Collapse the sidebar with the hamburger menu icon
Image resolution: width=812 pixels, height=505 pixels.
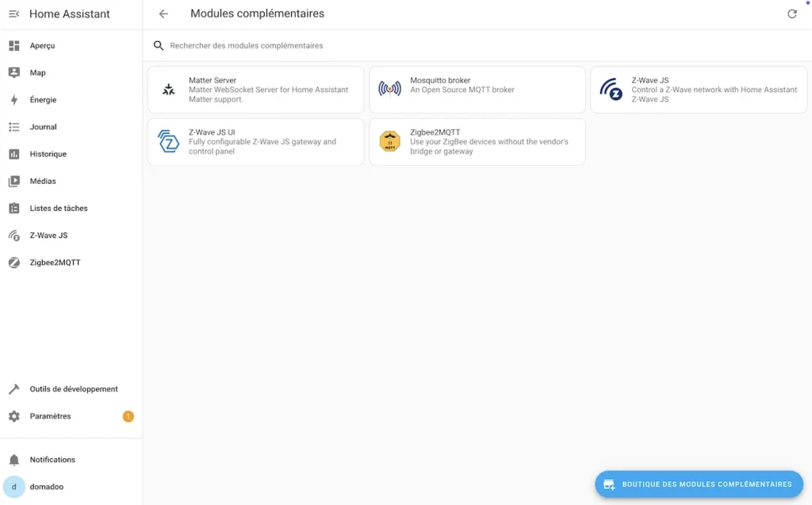click(x=14, y=14)
